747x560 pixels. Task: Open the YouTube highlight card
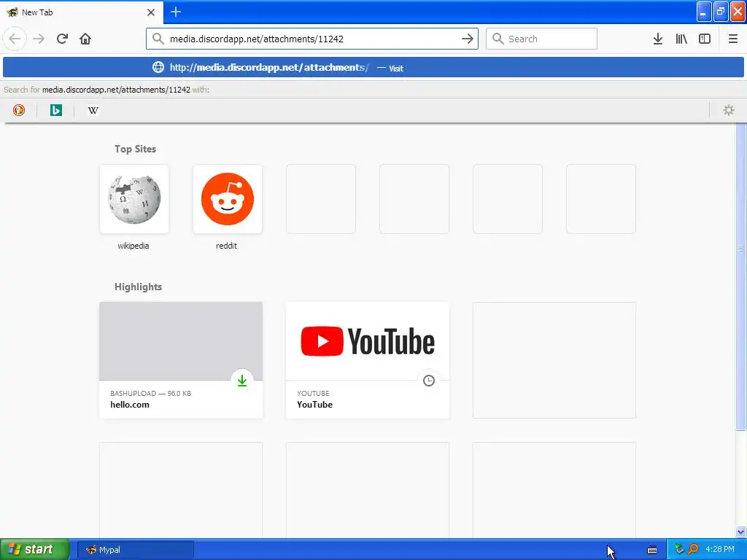pyautogui.click(x=368, y=360)
